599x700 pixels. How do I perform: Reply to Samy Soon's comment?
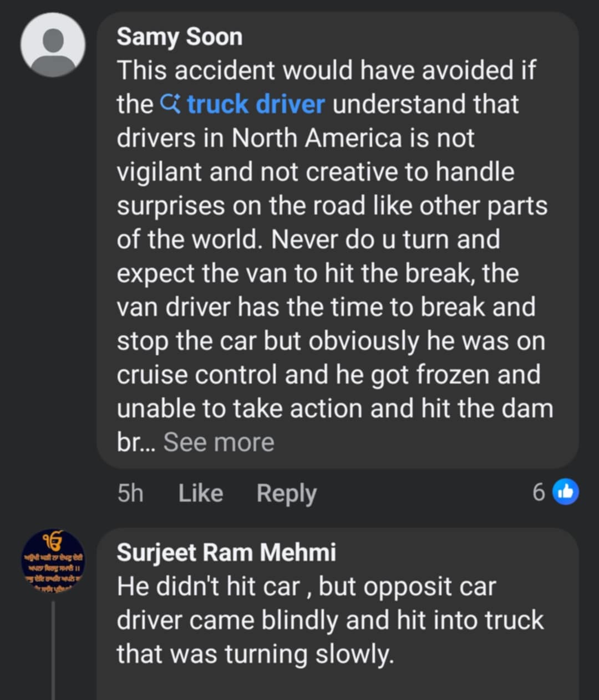click(x=286, y=493)
